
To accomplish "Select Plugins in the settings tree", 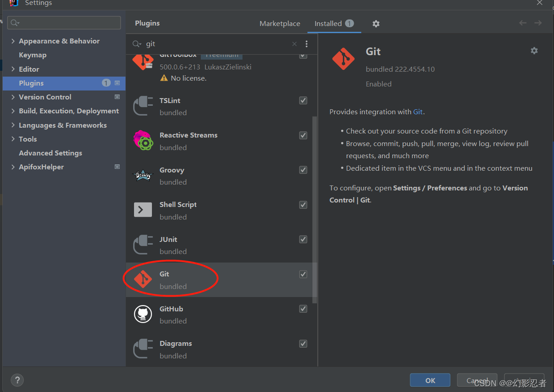I will (64, 83).
